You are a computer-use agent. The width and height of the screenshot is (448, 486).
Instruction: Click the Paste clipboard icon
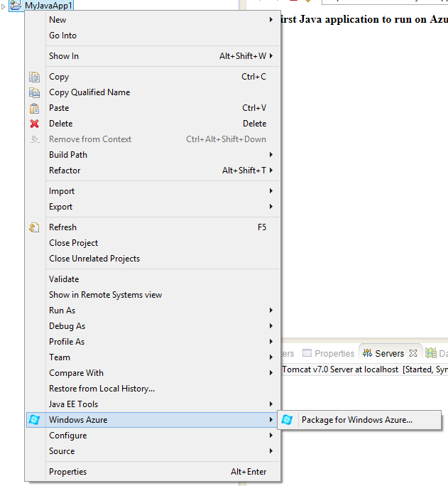34,108
